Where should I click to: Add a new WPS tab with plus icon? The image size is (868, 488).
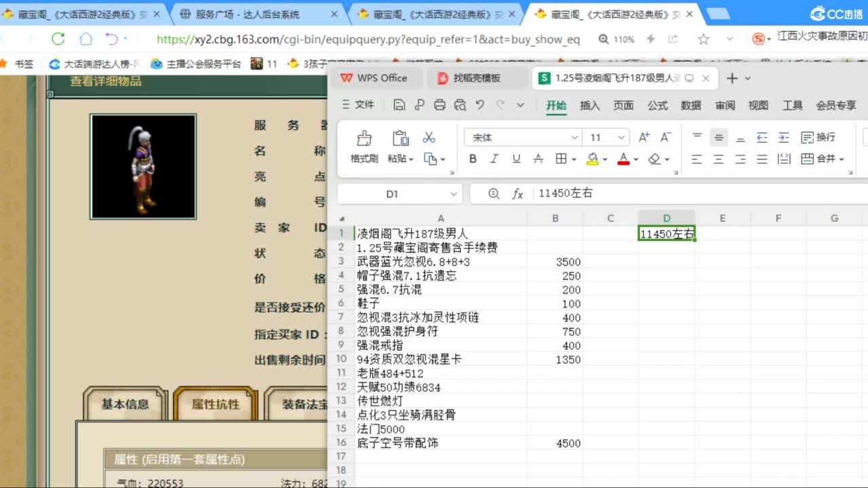(x=732, y=78)
